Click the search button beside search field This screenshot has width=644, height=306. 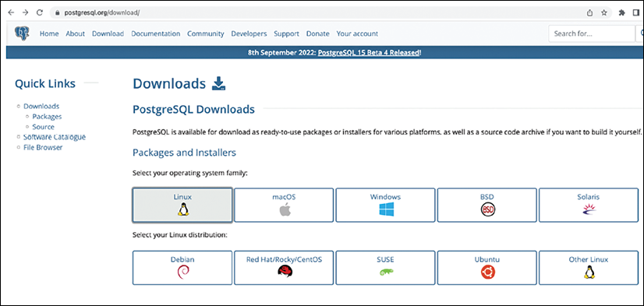point(639,33)
